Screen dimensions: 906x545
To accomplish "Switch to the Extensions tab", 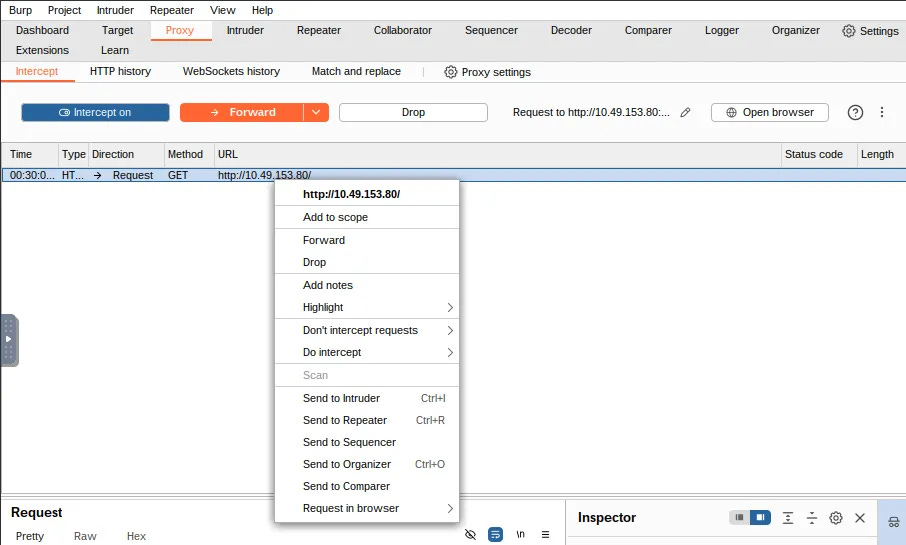I will [42, 50].
